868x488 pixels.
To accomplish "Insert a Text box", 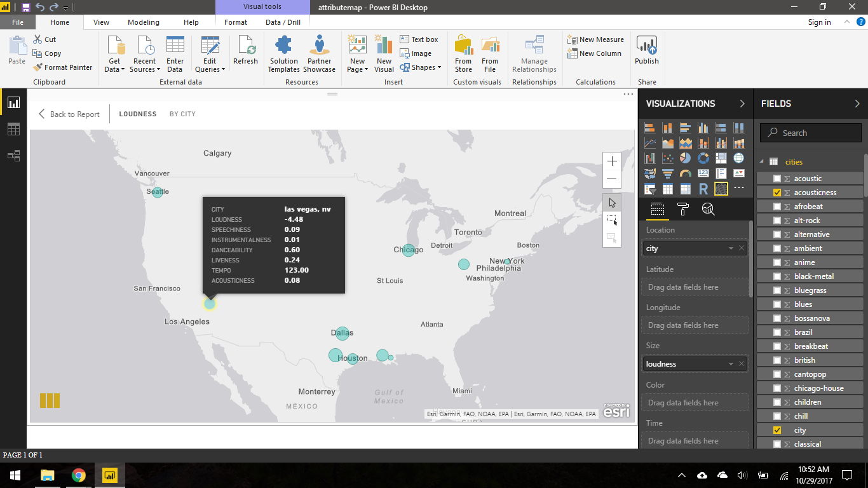I will (x=419, y=39).
